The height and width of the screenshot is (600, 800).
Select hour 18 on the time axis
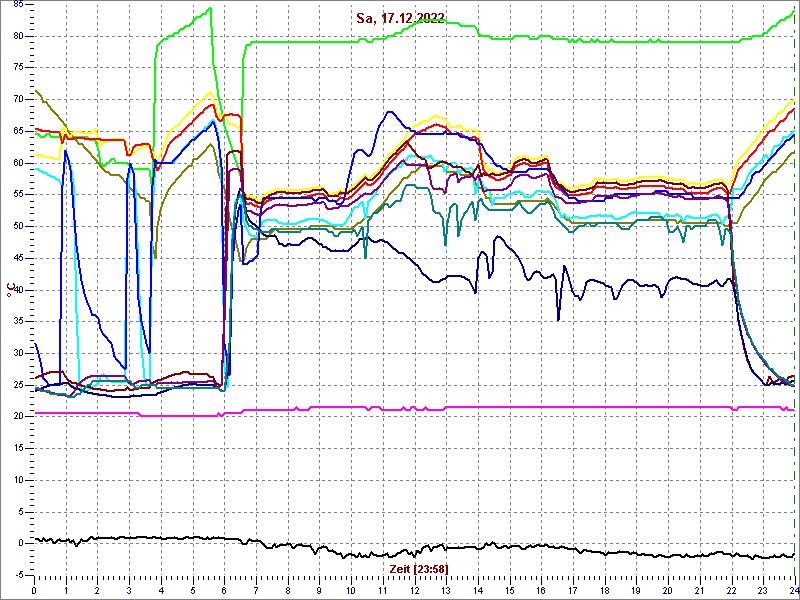pos(604,591)
